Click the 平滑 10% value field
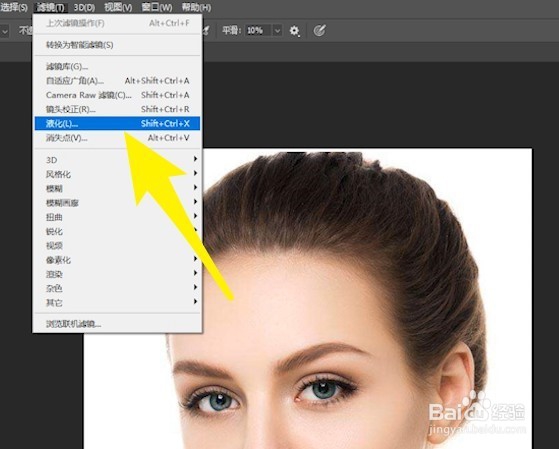Image resolution: width=559 pixels, height=449 pixels. [259, 31]
